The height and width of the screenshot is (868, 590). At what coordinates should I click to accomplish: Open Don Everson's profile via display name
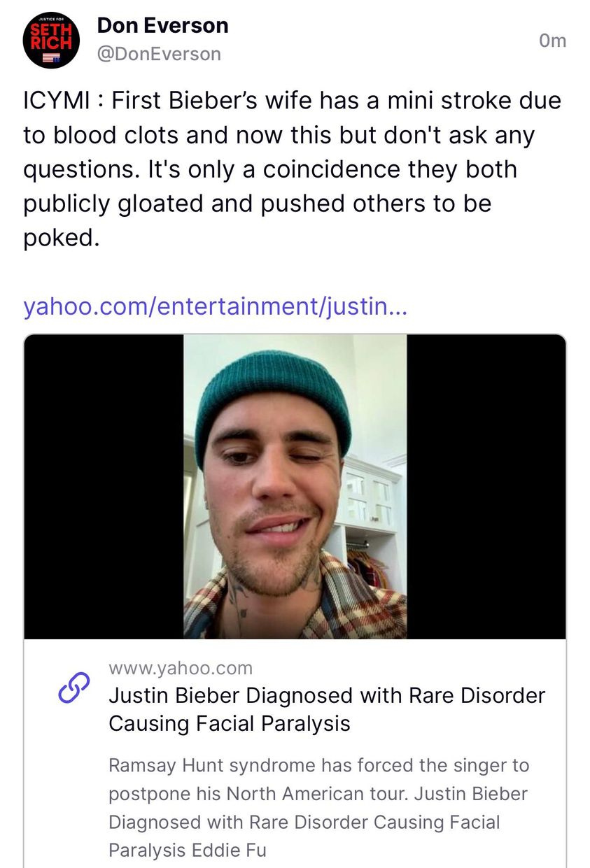point(162,26)
